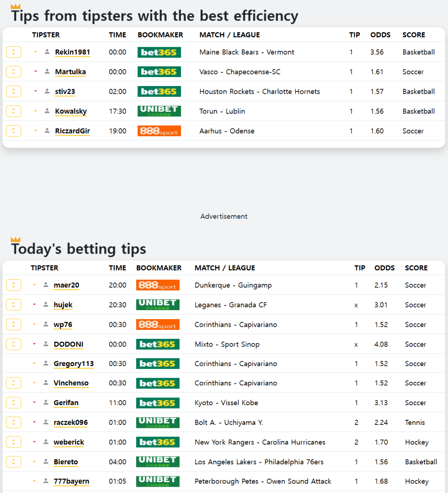
Task: Open Vinchenso tipster profile
Action: click(71, 383)
